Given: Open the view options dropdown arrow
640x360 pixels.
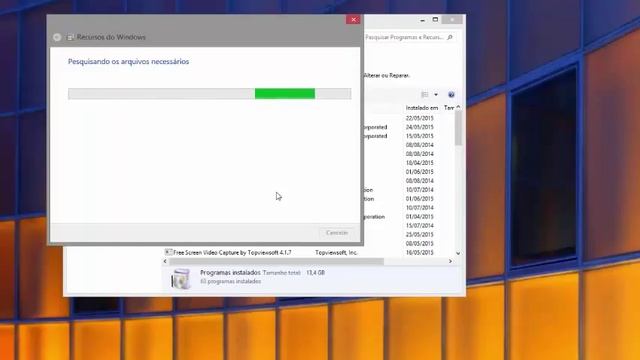Looking at the screenshot, I should pos(436,95).
